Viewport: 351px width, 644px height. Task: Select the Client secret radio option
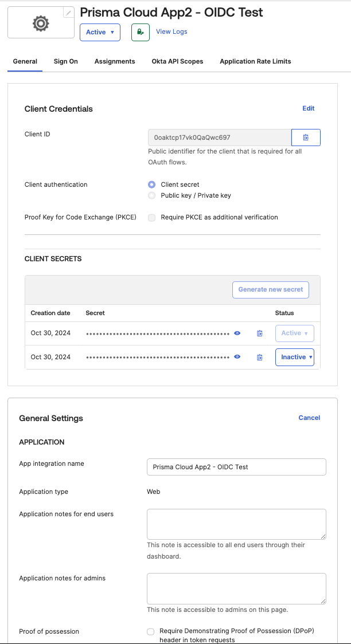pos(151,184)
